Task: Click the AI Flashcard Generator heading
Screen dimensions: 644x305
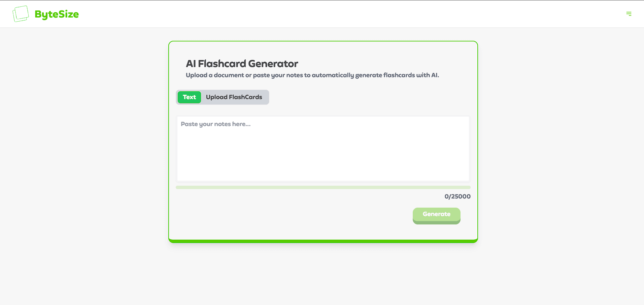Action: point(242,64)
